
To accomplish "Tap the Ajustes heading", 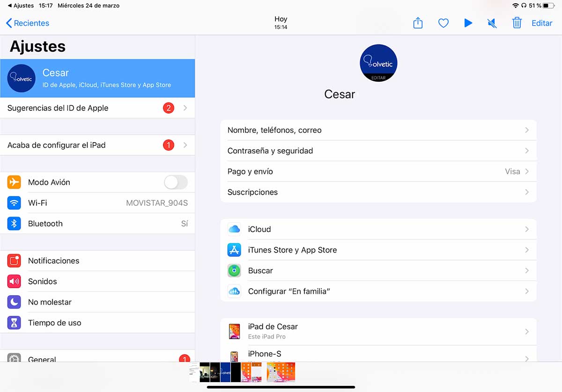I will point(37,46).
